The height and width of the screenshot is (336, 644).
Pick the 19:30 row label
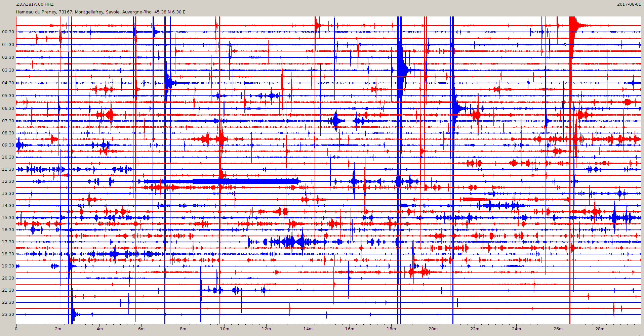8,266
